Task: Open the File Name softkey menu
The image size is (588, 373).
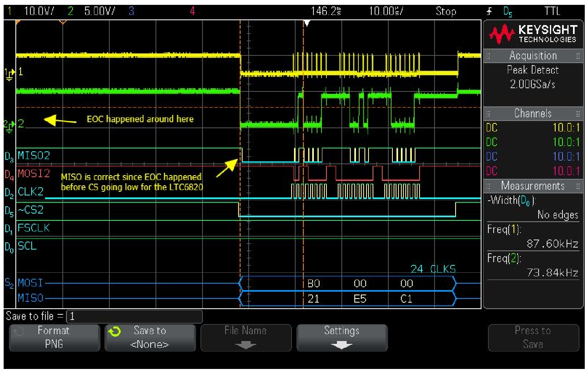Action: pyautogui.click(x=246, y=337)
